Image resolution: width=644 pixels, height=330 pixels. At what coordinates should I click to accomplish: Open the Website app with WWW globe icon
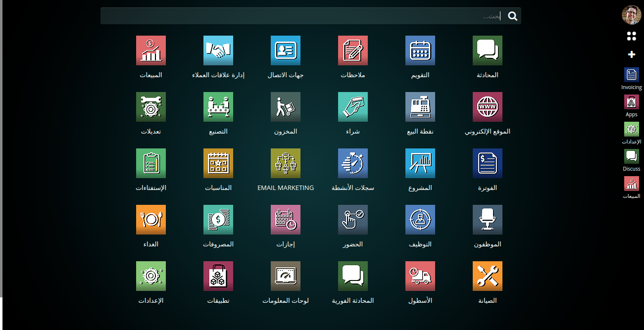tap(487, 107)
